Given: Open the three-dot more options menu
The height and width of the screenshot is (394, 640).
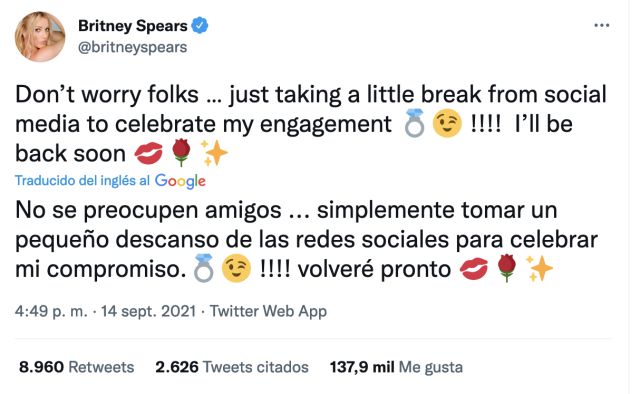Looking at the screenshot, I should tap(601, 25).
